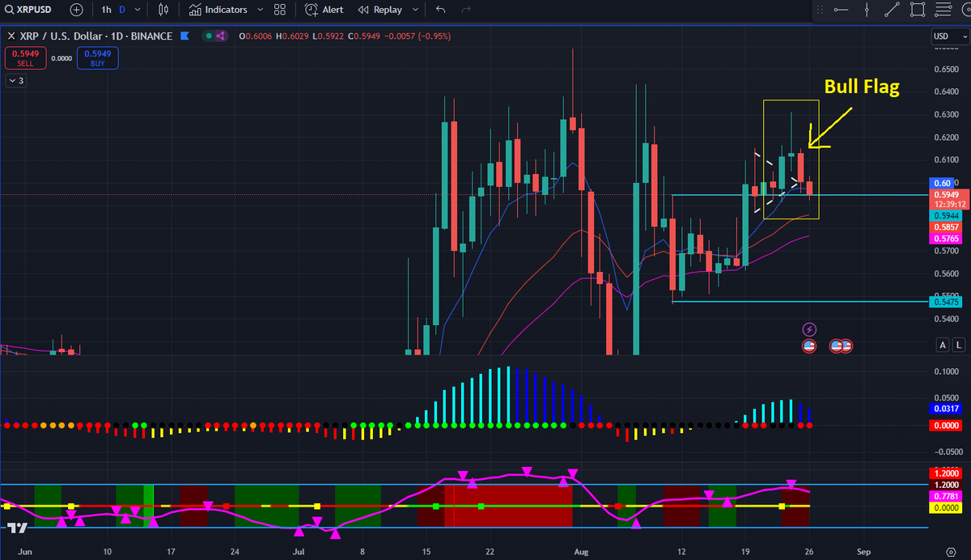Click the green market status dot
The image size is (971, 560).
coord(208,36)
